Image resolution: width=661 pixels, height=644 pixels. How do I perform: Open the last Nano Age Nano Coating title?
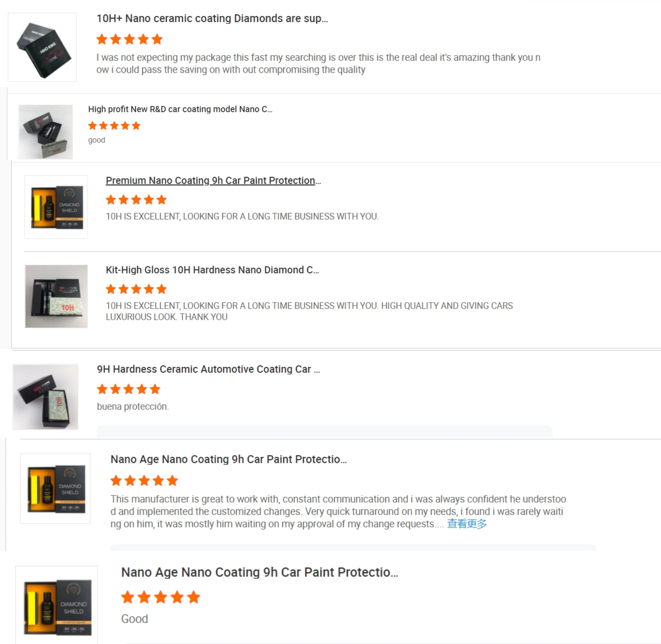[x=260, y=572]
